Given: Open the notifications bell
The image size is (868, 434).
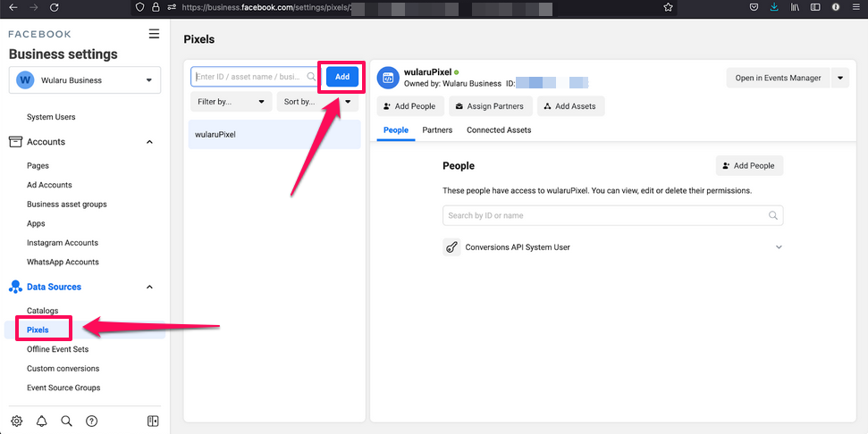Looking at the screenshot, I should click(41, 421).
